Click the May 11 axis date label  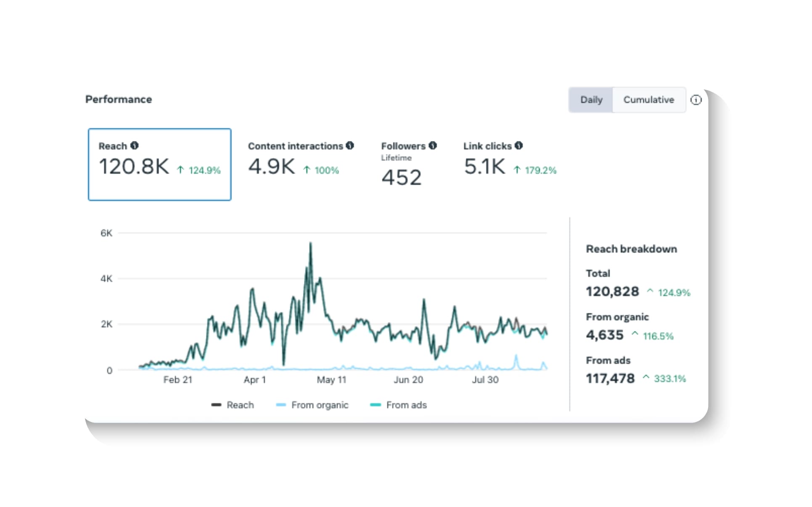(x=331, y=380)
